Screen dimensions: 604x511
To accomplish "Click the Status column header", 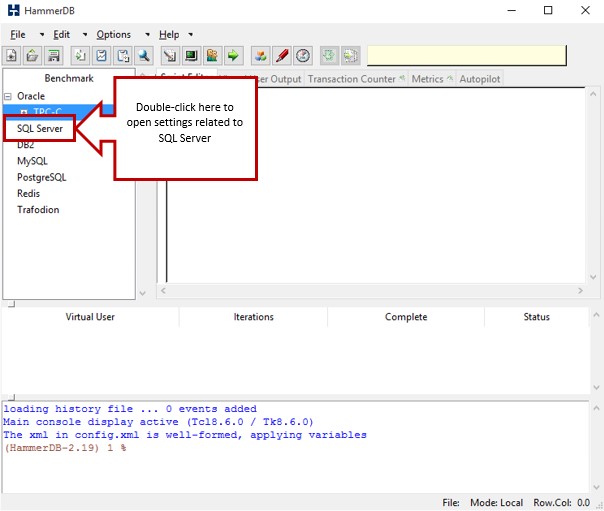I will [537, 317].
